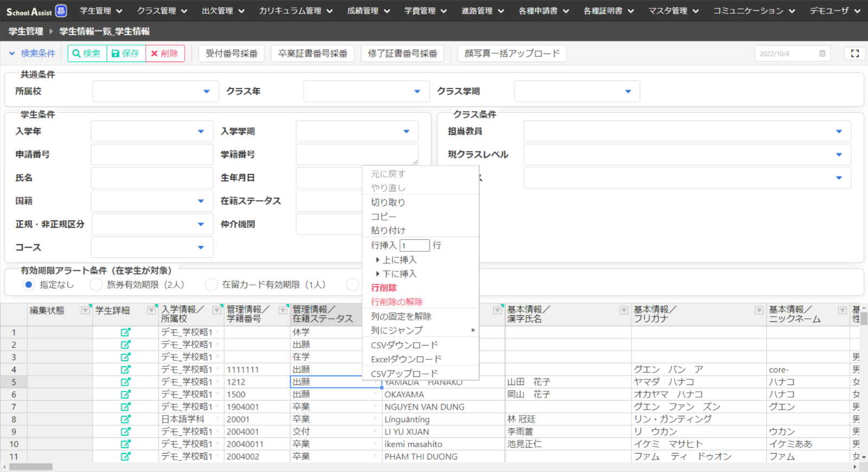868x472 pixels.
Task: Open 成績管理 menu
Action: (368, 11)
